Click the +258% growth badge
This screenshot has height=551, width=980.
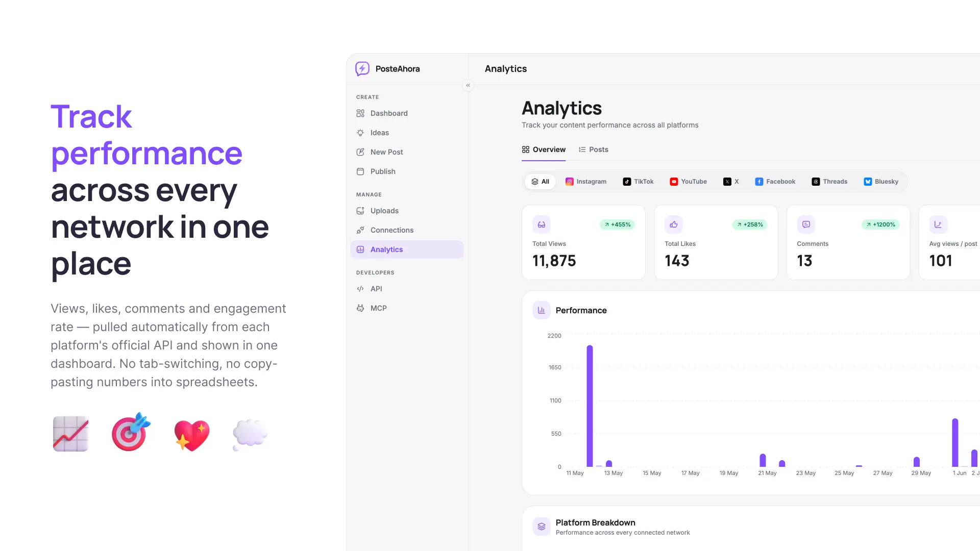pos(750,224)
